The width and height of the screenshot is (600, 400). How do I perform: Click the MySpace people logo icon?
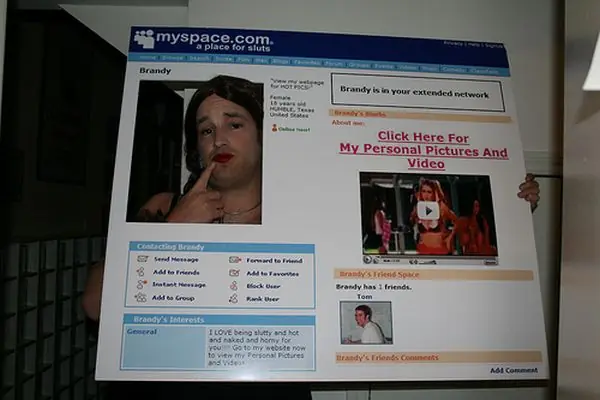click(144, 39)
